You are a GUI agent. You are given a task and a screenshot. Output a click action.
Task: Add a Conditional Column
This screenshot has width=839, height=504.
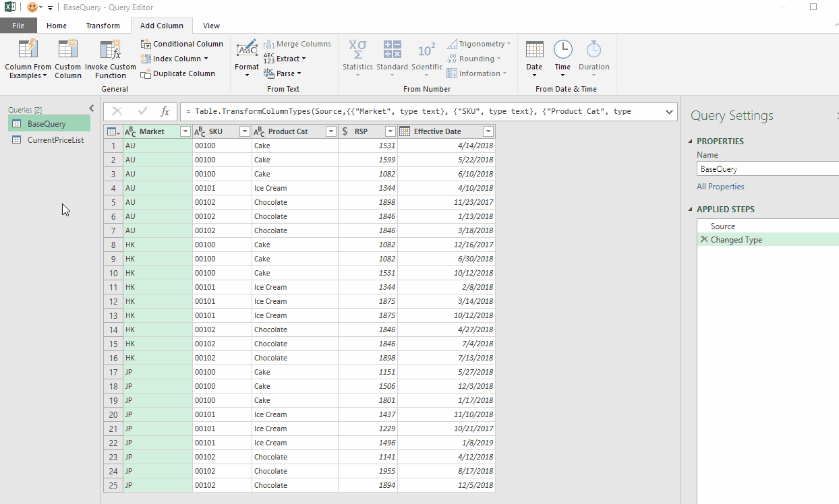[182, 44]
